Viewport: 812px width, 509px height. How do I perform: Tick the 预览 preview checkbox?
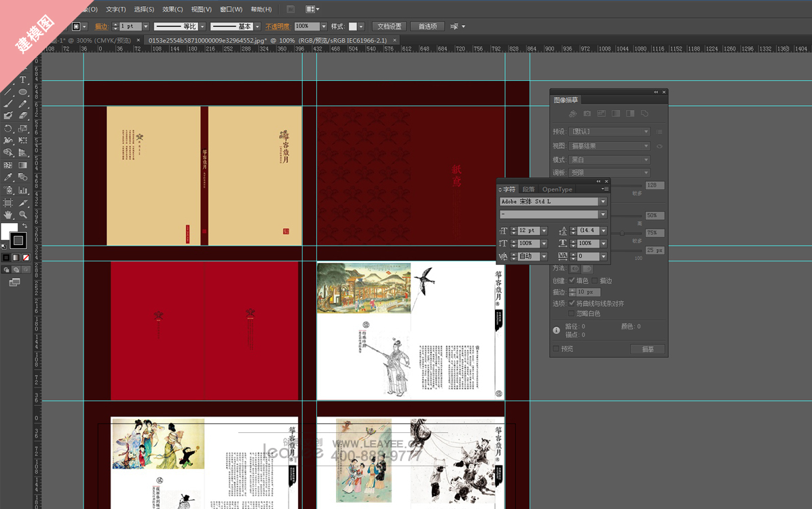[x=556, y=349]
